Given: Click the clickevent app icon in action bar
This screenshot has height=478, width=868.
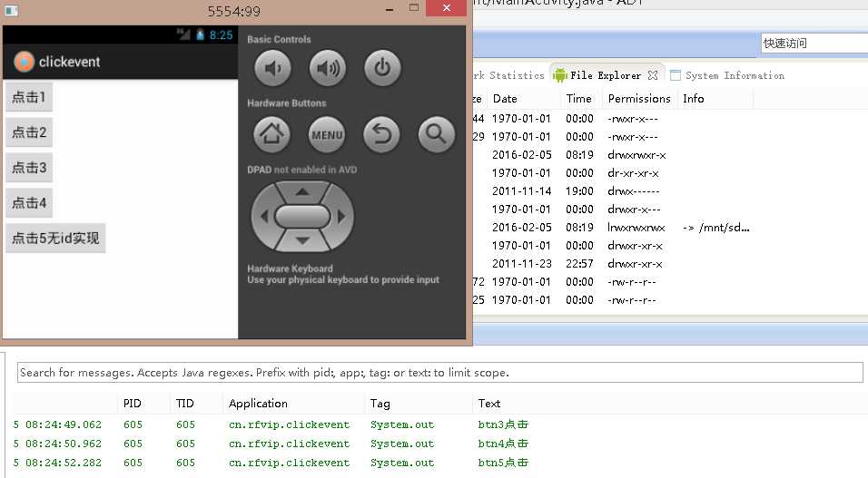Looking at the screenshot, I should 24,62.
